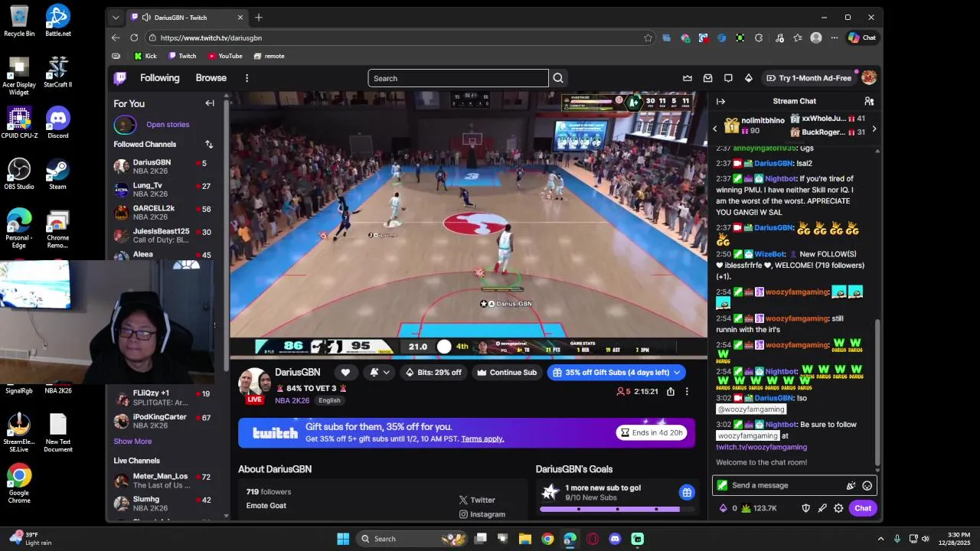
Task: Click the sword mod tools icon
Action: click(x=822, y=508)
